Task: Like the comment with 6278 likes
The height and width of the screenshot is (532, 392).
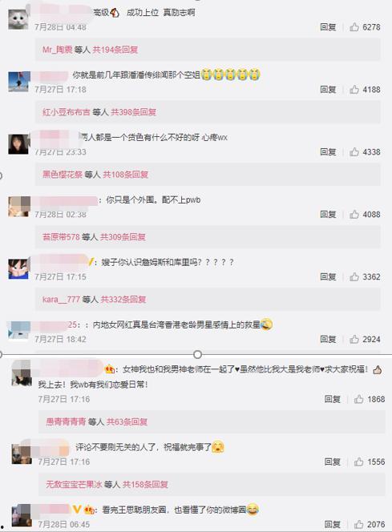Action: [354, 26]
